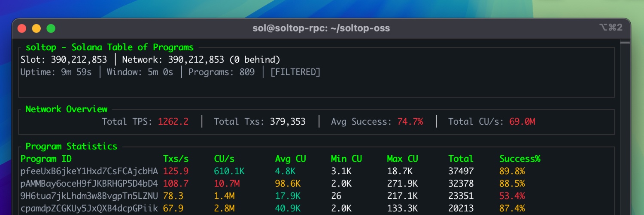
Task: Click the Program ID column header
Action: point(46,159)
